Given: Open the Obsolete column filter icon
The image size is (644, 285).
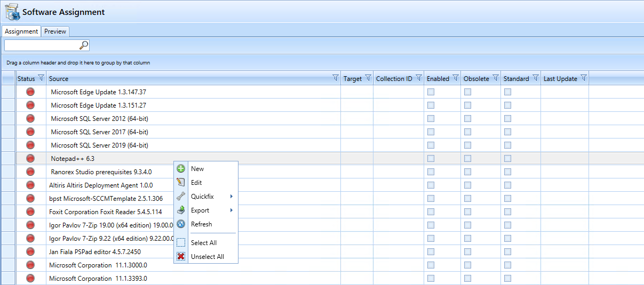Looking at the screenshot, I should tap(496, 78).
